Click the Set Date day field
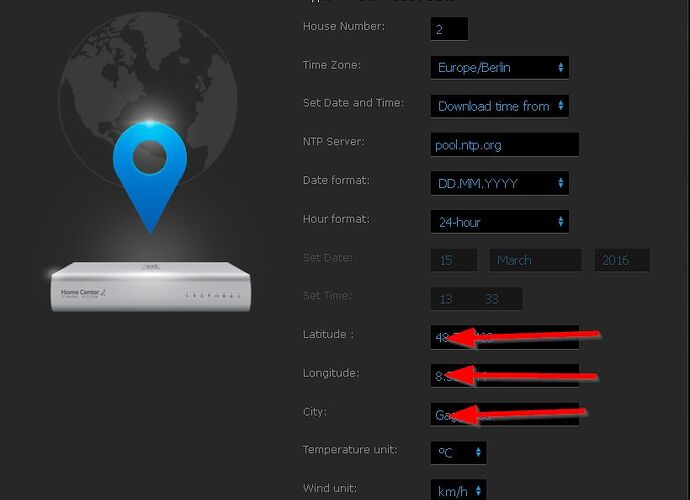 pyautogui.click(x=454, y=260)
